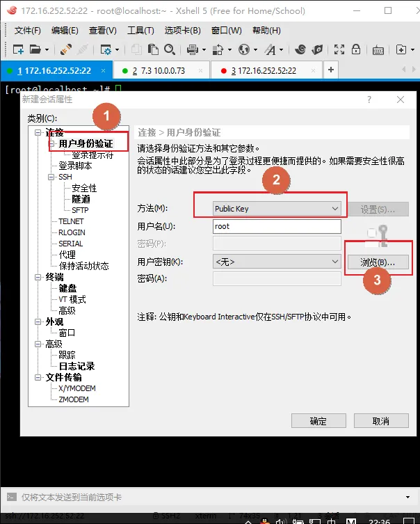Open the 选项卡(B) menu

pyautogui.click(x=183, y=31)
